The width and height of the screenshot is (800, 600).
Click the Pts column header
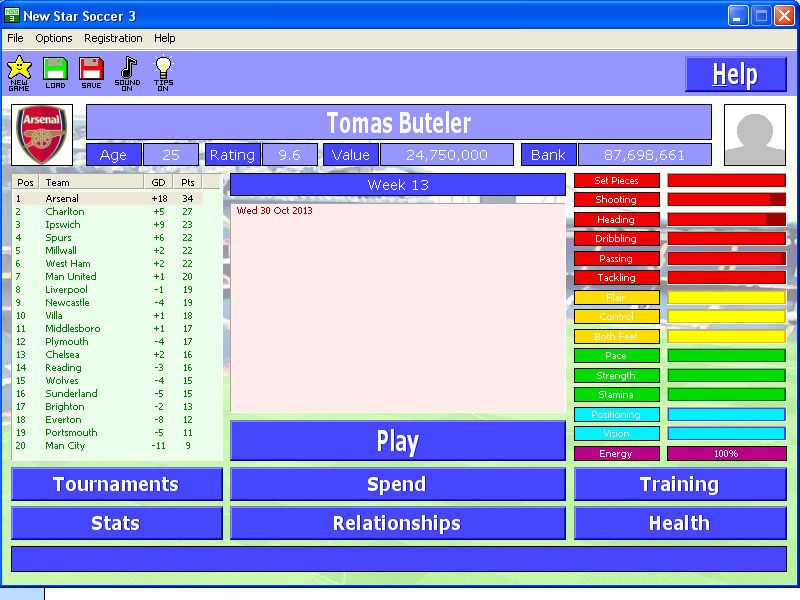point(187,183)
